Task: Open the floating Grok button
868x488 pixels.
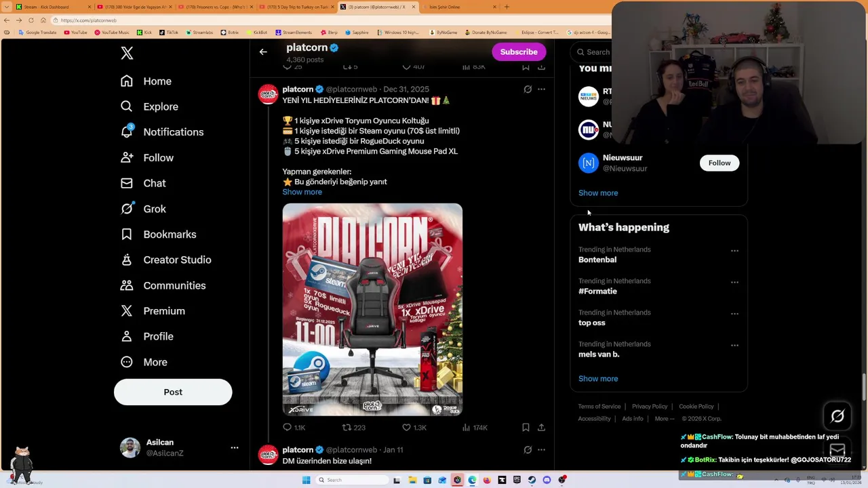Action: pos(837,417)
